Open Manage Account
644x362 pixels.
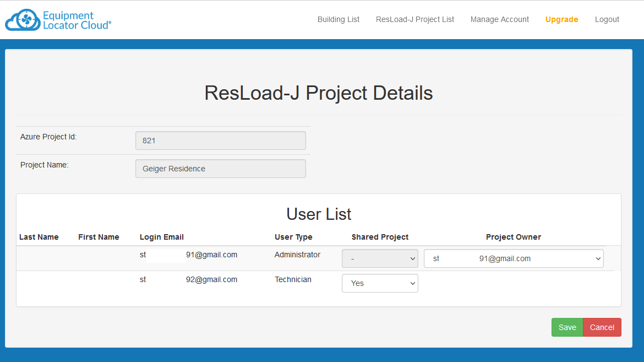point(499,19)
